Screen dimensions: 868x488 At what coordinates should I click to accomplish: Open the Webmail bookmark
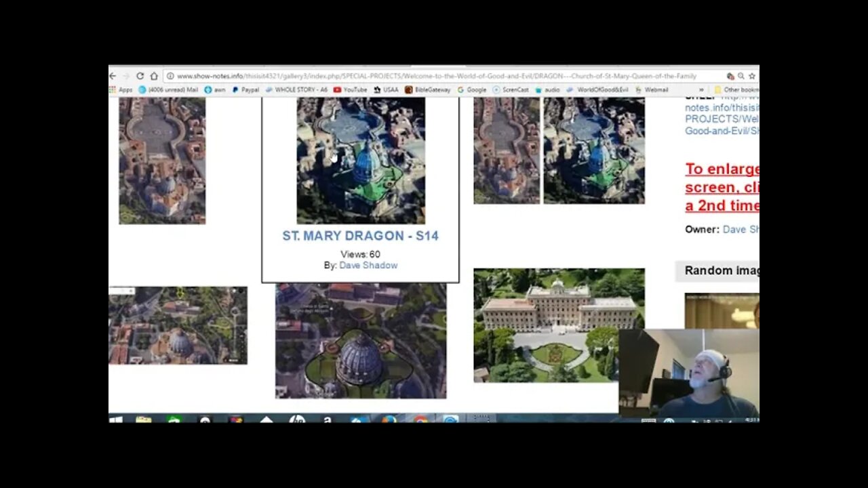(x=652, y=89)
